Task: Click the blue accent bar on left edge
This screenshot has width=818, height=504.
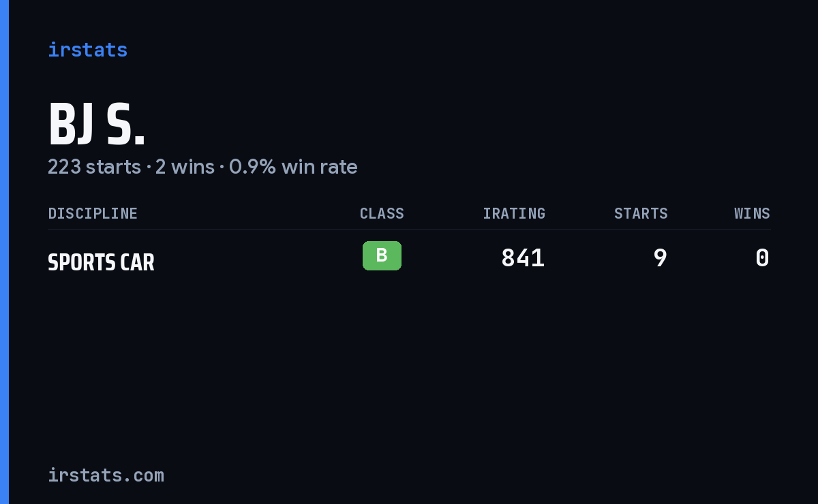Action: pos(4,252)
